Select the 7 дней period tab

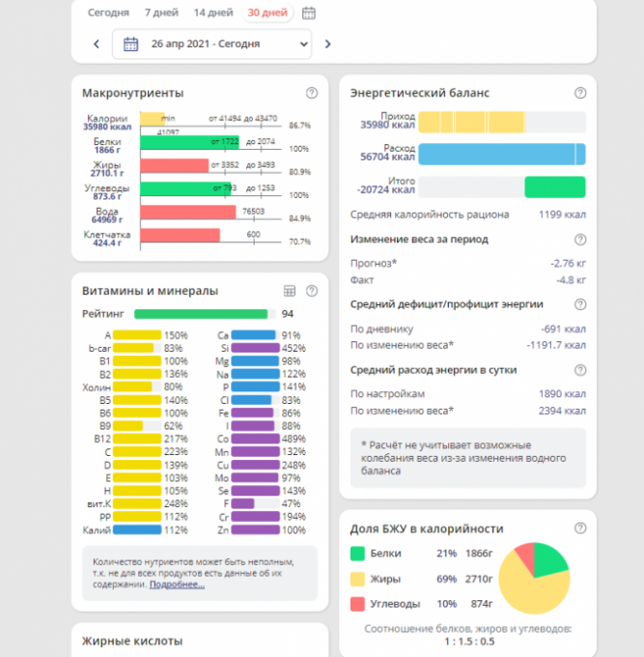pyautogui.click(x=160, y=14)
